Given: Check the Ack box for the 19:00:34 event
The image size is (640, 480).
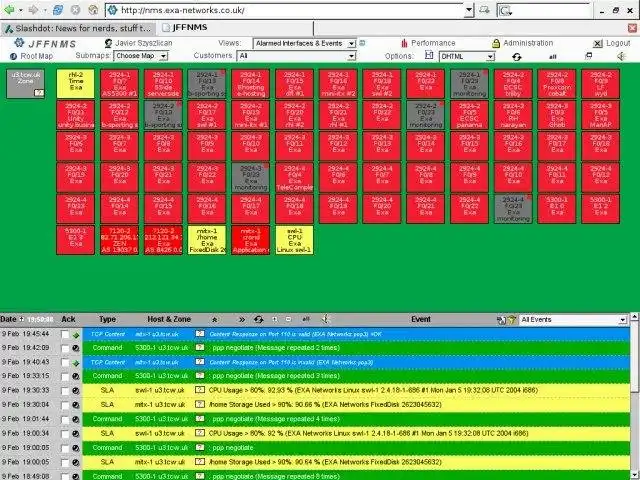Looking at the screenshot, I should 65,433.
